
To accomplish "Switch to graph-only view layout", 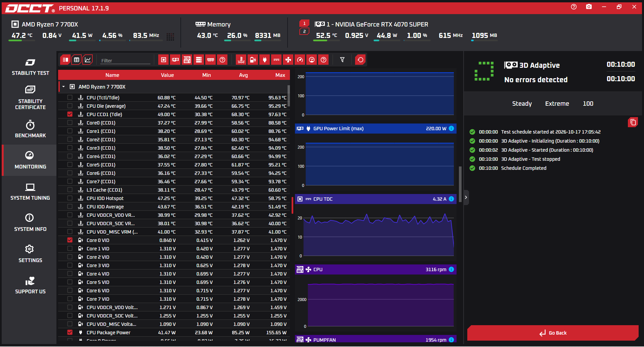I will (88, 60).
